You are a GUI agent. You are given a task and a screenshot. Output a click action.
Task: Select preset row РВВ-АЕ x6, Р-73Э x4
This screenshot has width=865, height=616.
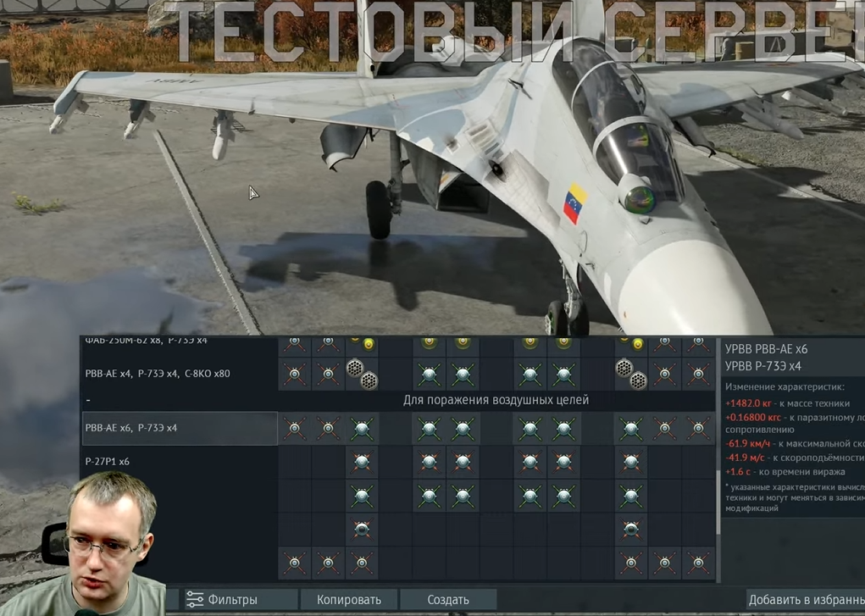click(x=180, y=428)
